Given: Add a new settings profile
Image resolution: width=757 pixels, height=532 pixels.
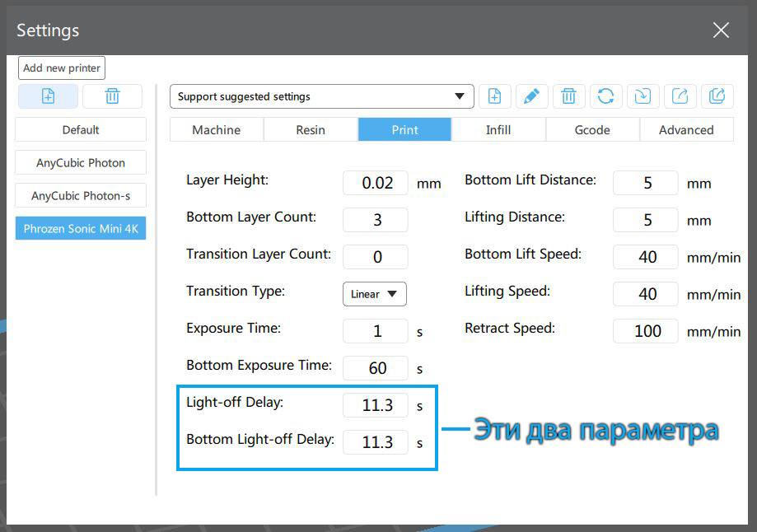Looking at the screenshot, I should click(x=494, y=96).
